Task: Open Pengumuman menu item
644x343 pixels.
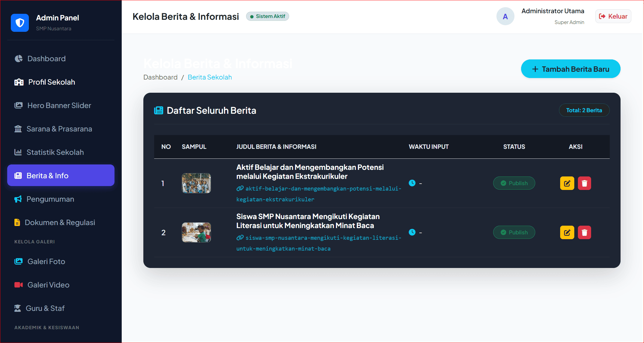Action: pos(61,199)
